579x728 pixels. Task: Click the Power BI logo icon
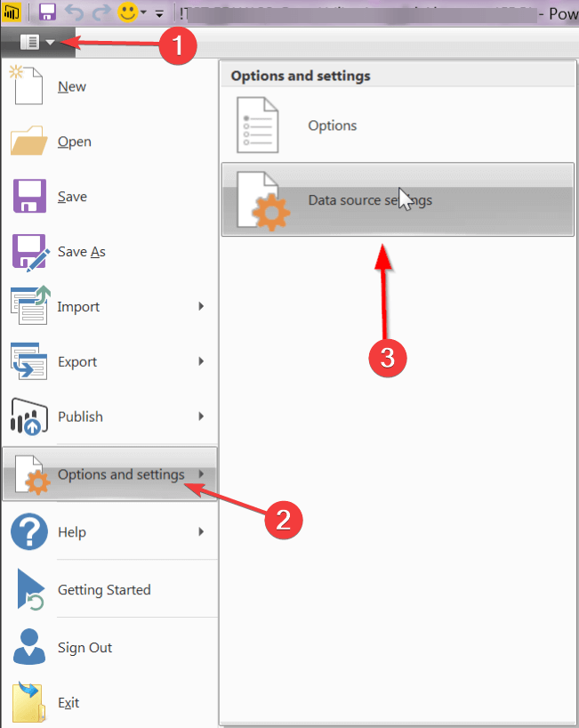(12, 12)
